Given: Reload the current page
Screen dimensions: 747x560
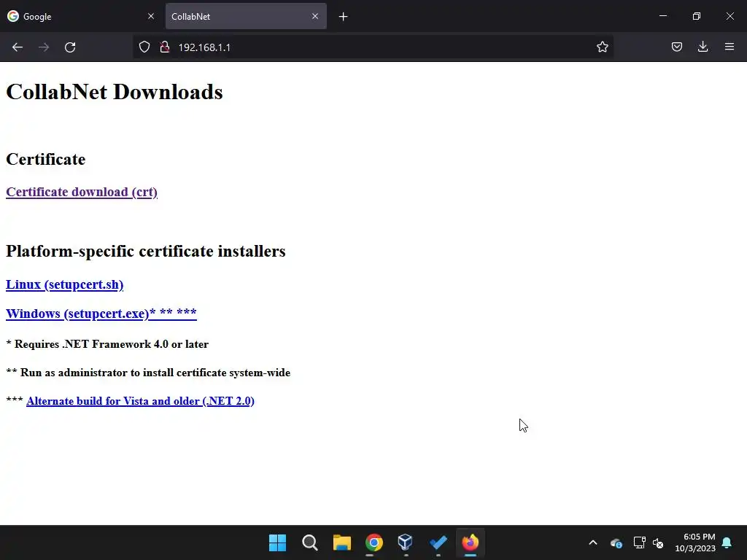Looking at the screenshot, I should 70,47.
